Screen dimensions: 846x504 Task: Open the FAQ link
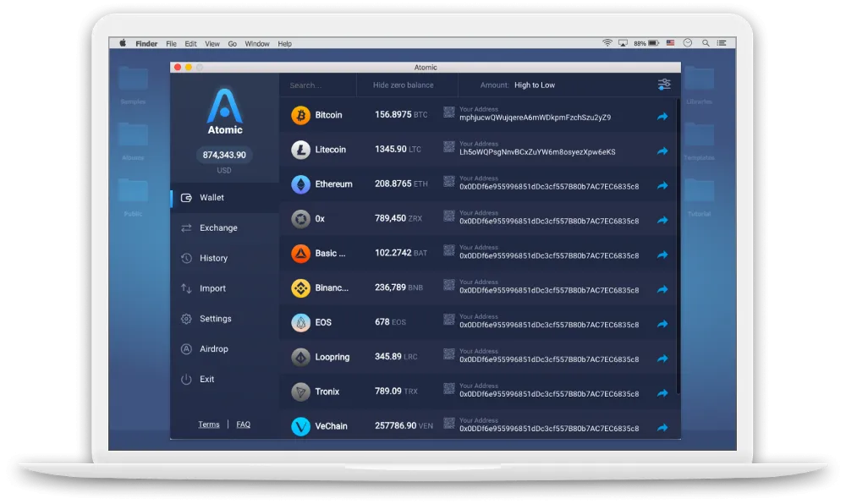244,425
